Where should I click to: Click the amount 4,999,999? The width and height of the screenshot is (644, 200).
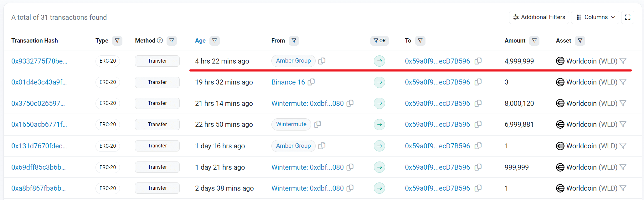click(519, 61)
